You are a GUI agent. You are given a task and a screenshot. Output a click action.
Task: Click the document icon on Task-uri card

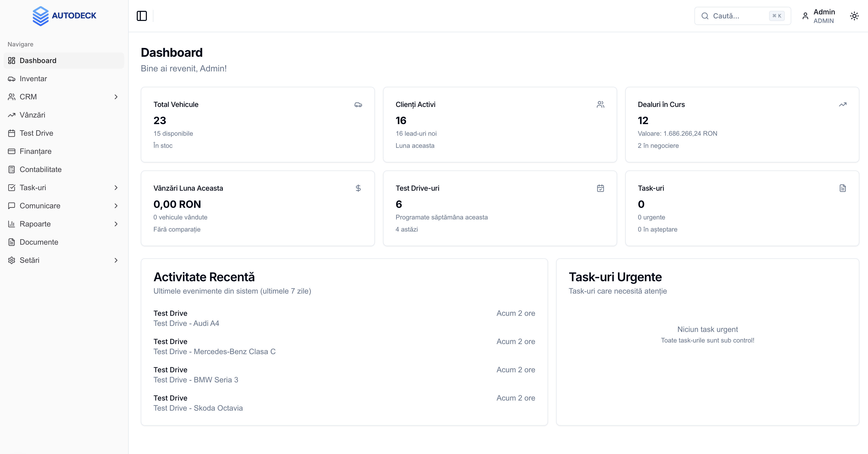point(843,188)
